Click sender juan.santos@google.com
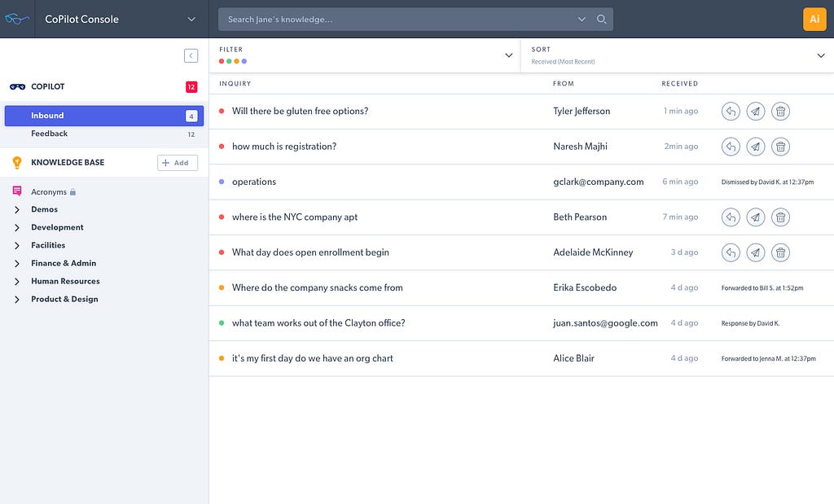 (x=605, y=323)
